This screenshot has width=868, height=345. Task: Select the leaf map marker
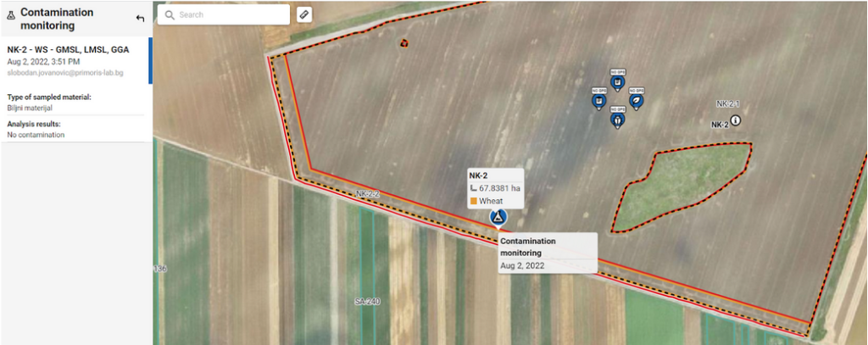tap(637, 100)
